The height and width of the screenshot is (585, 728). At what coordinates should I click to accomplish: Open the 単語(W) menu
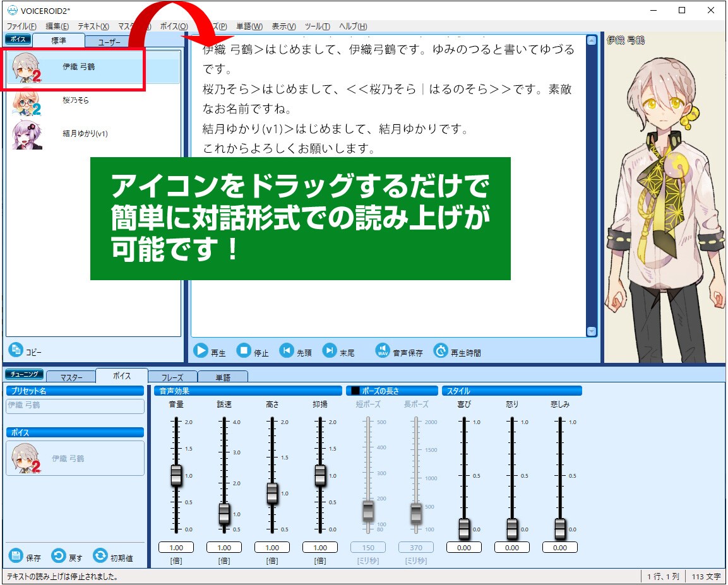[x=249, y=27]
